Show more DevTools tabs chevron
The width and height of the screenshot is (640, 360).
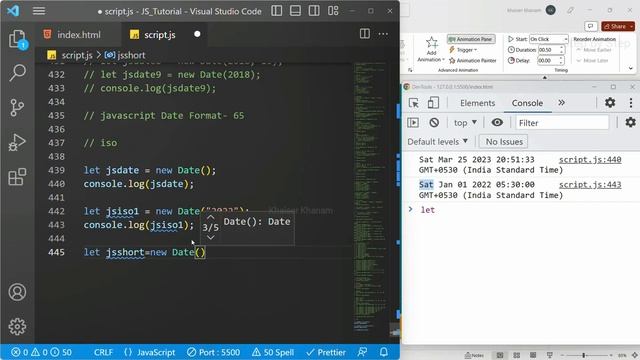pos(562,102)
